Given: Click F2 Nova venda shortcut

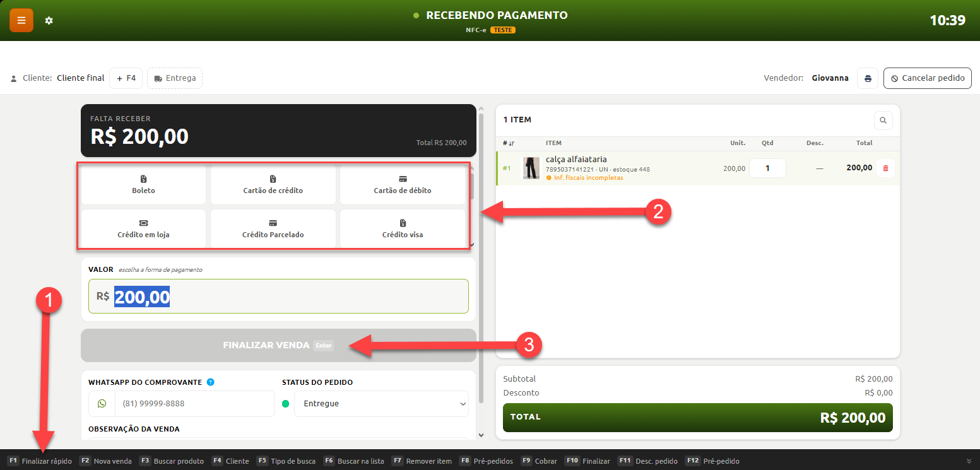Looking at the screenshot, I should [x=105, y=461].
